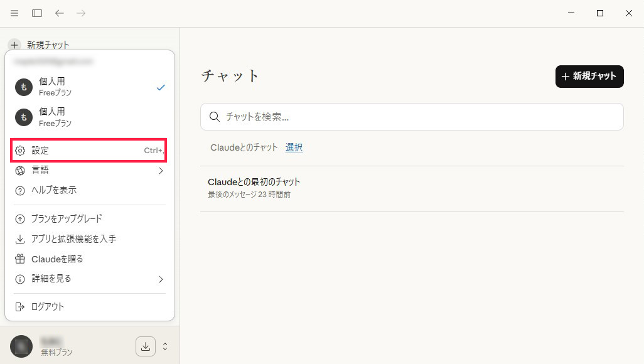Click the question mark icon for ヘルプを表示

click(x=19, y=190)
